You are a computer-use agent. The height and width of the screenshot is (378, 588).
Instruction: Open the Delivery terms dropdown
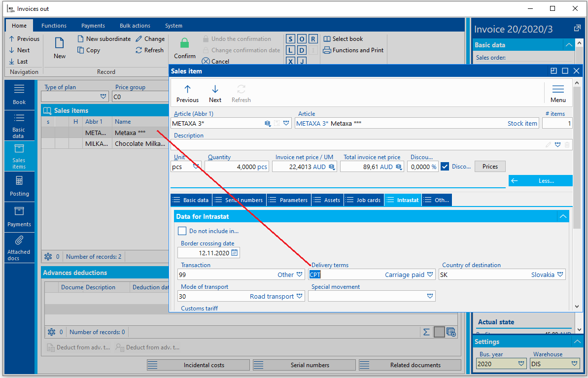(430, 275)
